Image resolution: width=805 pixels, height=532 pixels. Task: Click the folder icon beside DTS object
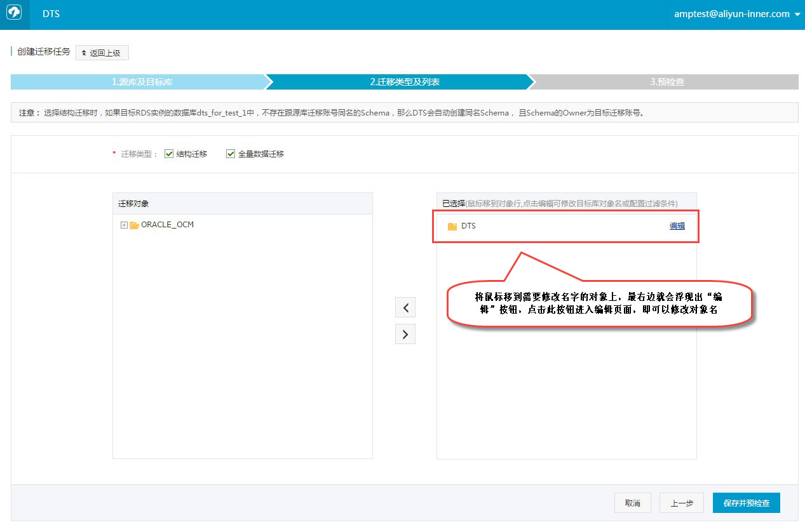coord(451,225)
